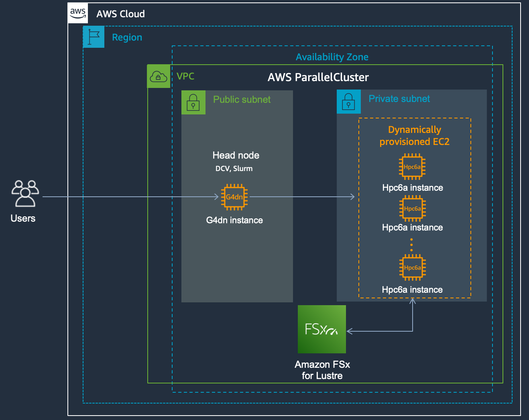The image size is (529, 420).
Task: Click the bottom Hpc6a chip icon
Action: (x=413, y=267)
